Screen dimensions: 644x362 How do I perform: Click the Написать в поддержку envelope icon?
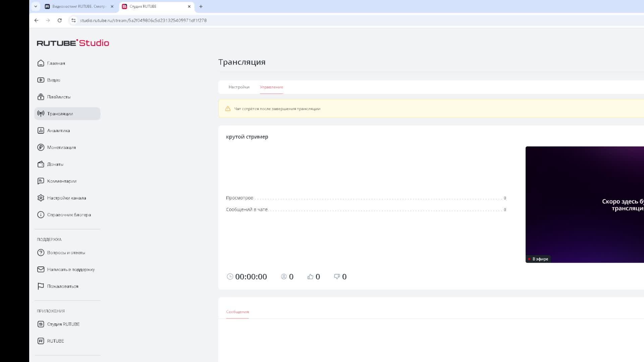pyautogui.click(x=41, y=269)
